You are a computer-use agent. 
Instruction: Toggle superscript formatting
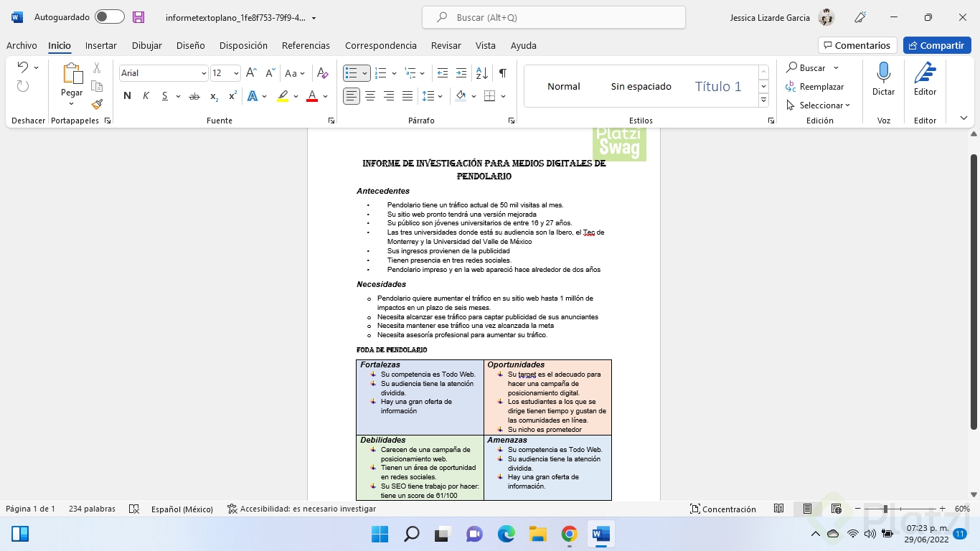click(232, 96)
